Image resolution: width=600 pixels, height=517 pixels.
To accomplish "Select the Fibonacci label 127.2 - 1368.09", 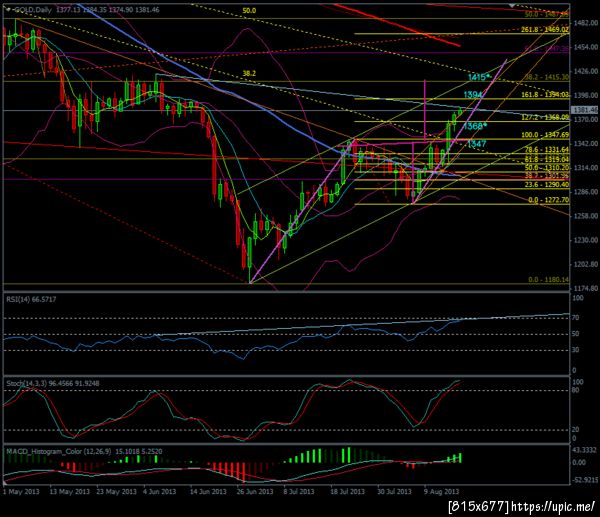I will [545, 117].
